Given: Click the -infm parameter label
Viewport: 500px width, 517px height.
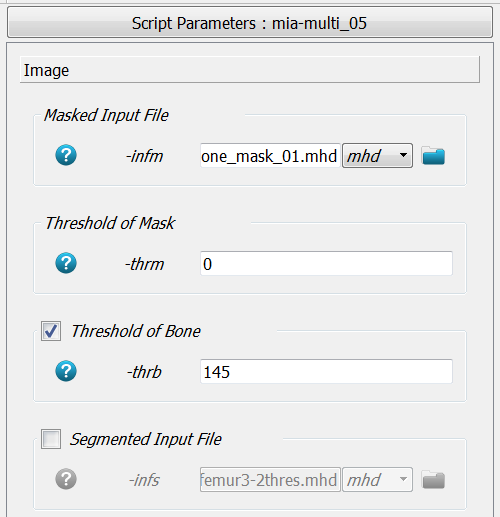Looking at the screenshot, I should (x=144, y=156).
